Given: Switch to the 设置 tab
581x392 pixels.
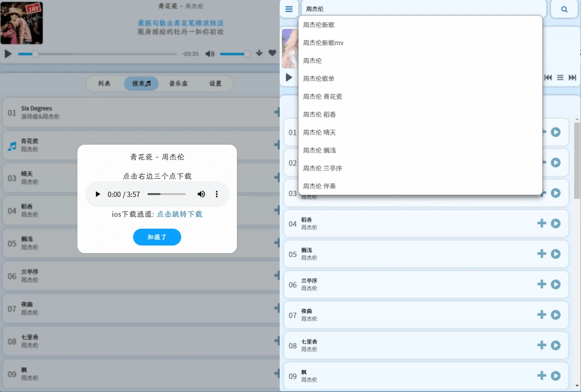Looking at the screenshot, I should (x=215, y=84).
